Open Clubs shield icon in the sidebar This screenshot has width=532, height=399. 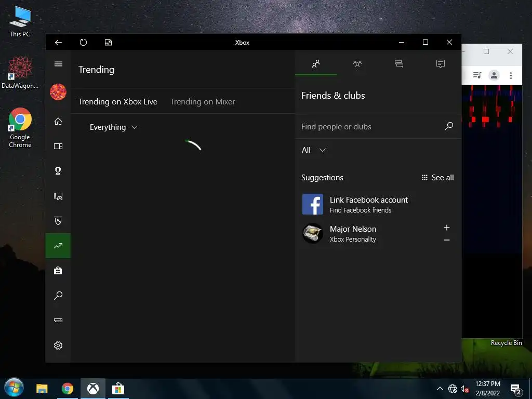[58, 221]
